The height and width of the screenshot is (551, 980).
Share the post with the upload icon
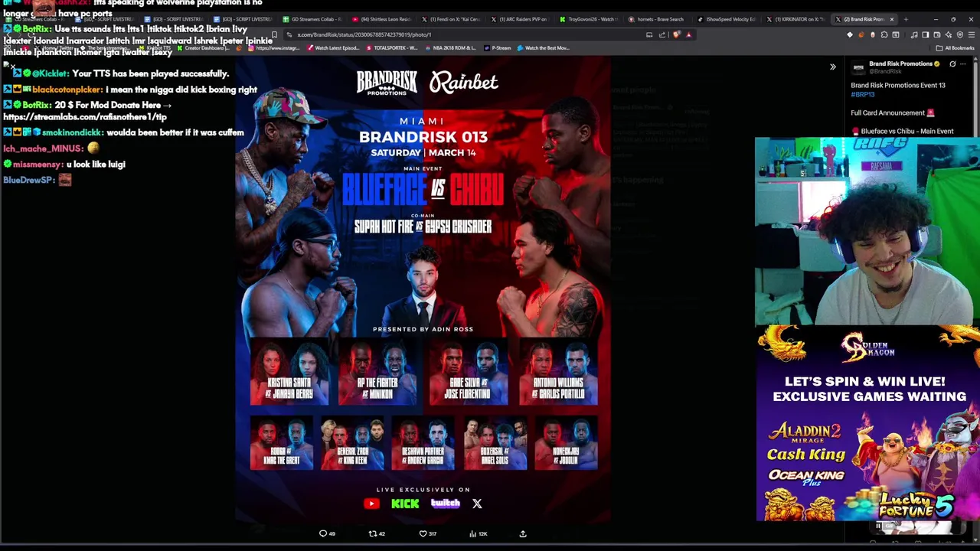pos(523,533)
